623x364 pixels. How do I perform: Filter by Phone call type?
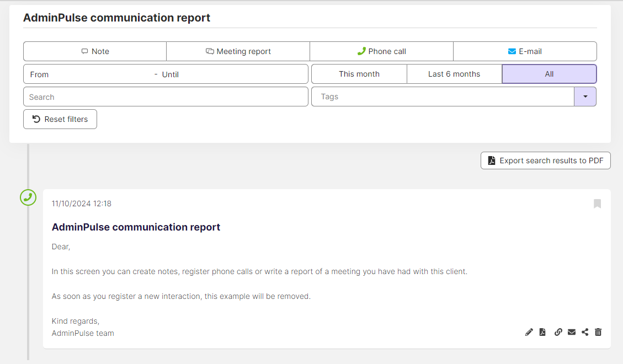(381, 51)
